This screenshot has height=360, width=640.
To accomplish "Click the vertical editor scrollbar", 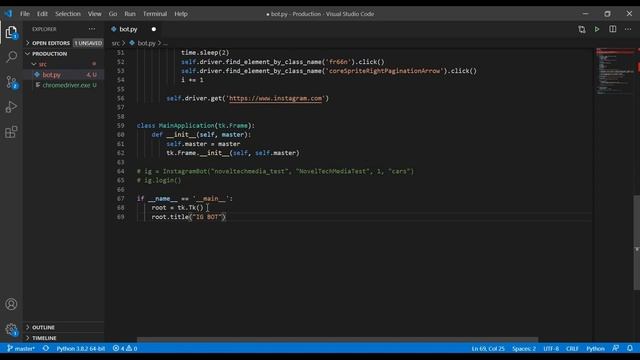I will pos(636,243).
